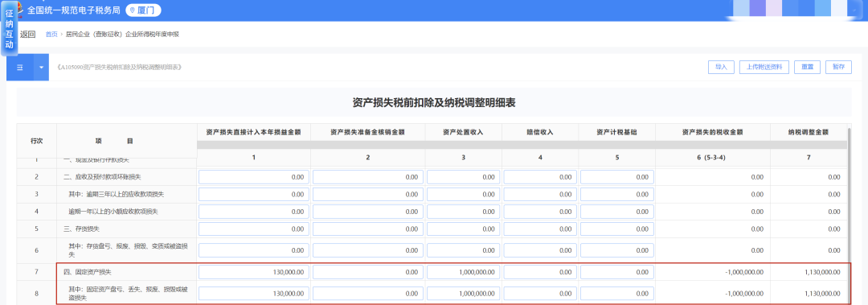Select row label 三、存货损失

[x=81, y=229]
